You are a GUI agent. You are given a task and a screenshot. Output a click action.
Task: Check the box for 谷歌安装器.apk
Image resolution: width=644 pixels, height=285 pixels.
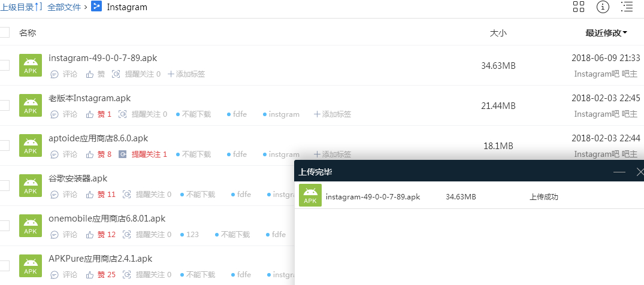[4, 186]
